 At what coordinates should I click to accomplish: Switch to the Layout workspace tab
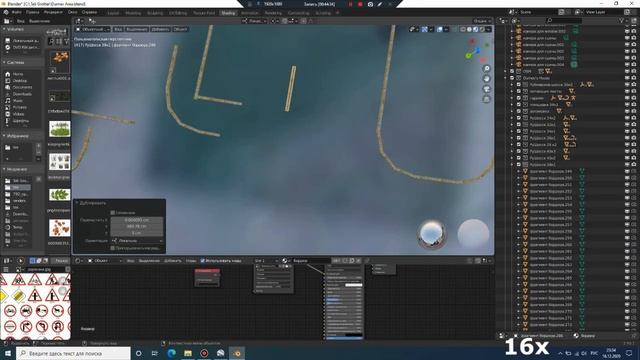[113, 13]
